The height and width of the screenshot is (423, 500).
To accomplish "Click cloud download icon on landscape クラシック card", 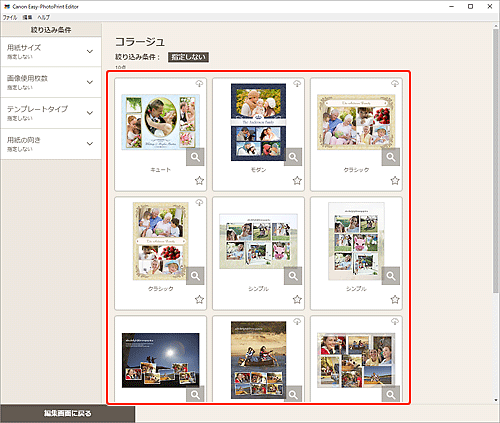I will pyautogui.click(x=395, y=84).
